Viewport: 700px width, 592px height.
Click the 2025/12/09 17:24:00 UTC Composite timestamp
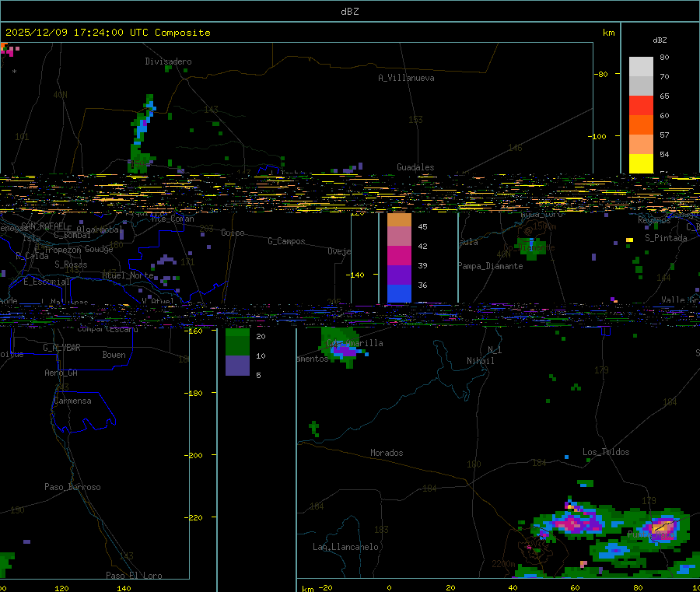107,32
